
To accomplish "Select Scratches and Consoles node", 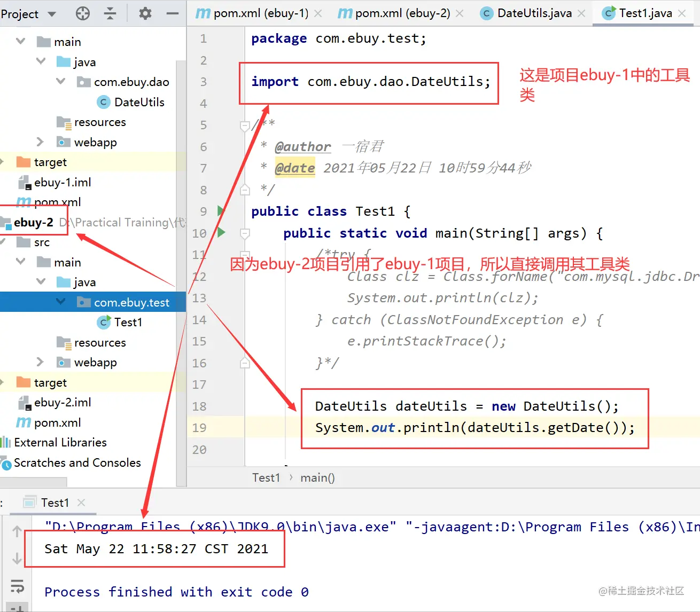I will (71, 462).
